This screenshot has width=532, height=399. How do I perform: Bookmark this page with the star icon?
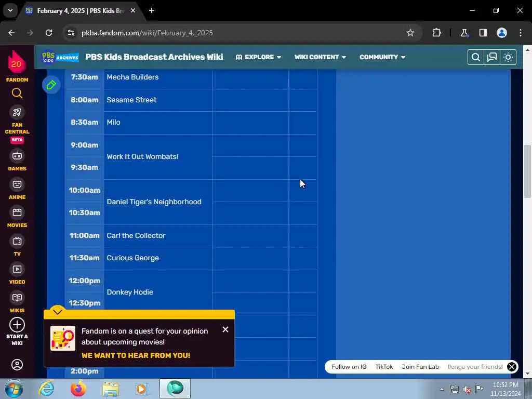pos(410,33)
